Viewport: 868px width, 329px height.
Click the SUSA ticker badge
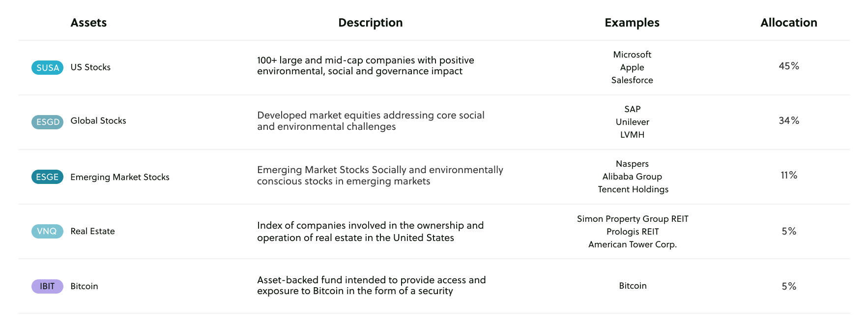tap(47, 68)
